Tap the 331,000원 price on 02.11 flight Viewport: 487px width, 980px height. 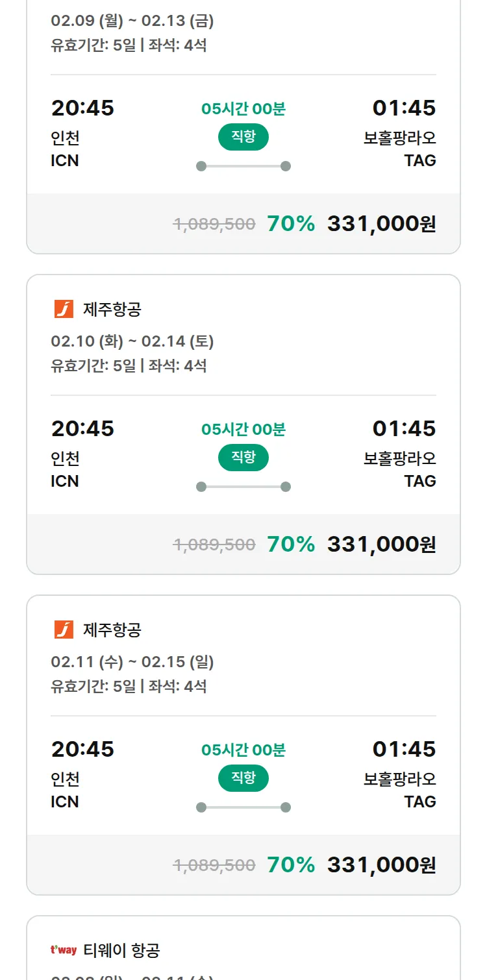(x=381, y=865)
